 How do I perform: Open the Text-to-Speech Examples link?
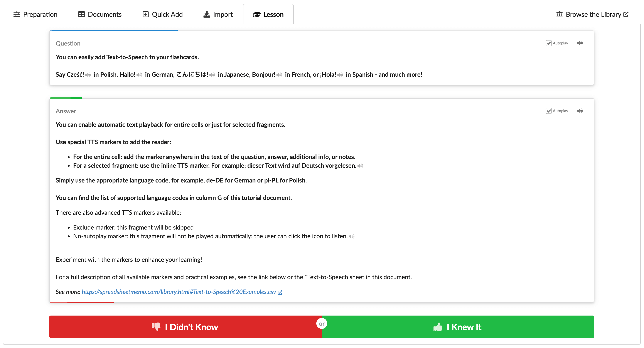coord(179,292)
